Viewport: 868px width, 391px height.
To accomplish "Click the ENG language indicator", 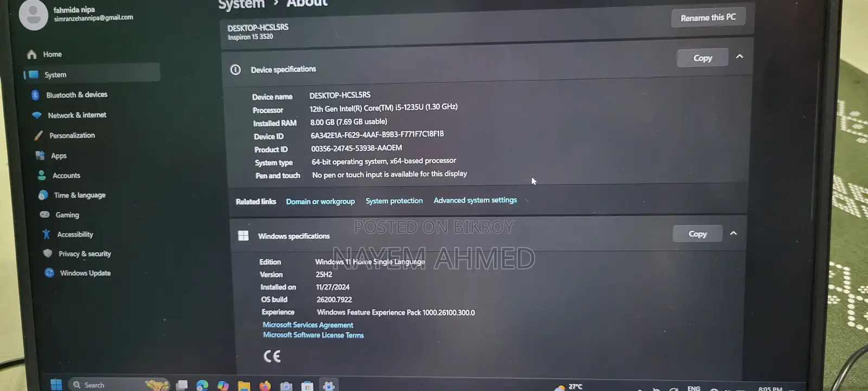I will [693, 388].
